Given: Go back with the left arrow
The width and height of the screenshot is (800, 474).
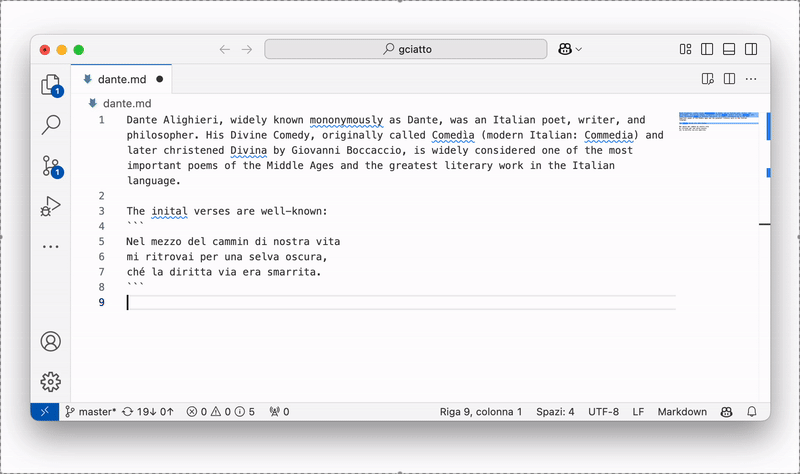Looking at the screenshot, I should click(224, 49).
